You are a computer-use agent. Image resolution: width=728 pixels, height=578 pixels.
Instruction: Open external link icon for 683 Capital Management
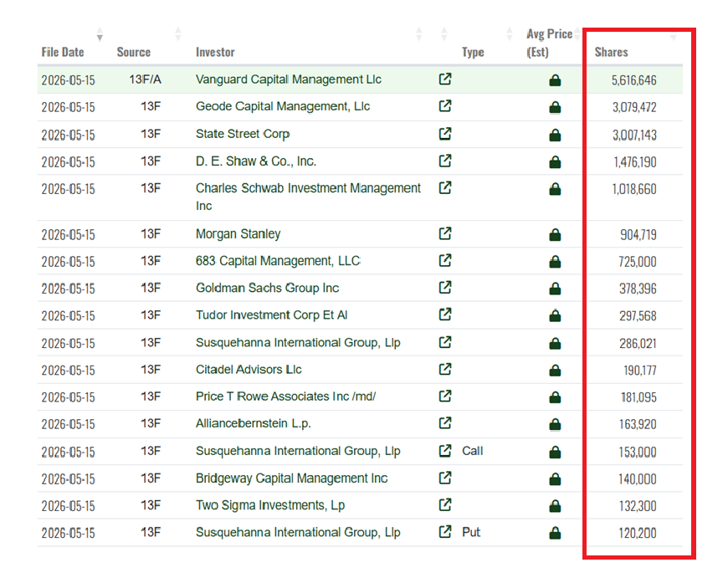tap(445, 260)
